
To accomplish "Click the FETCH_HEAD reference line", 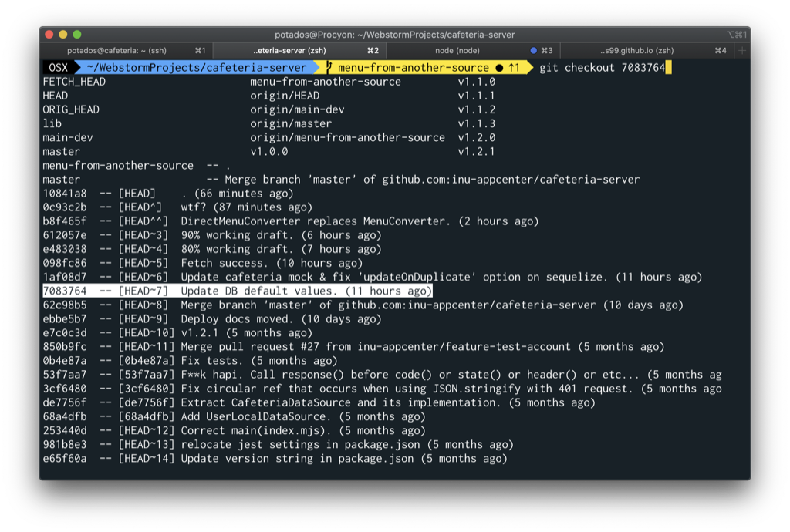I will [x=73, y=81].
